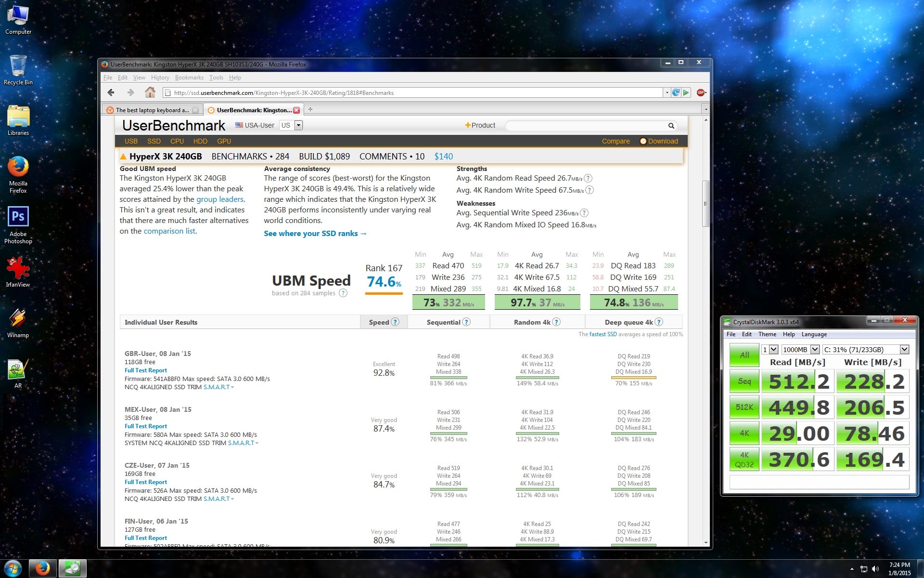The image size is (924, 578).
Task: Click the CrystalDiskMark taskbar button
Action: 73,568
